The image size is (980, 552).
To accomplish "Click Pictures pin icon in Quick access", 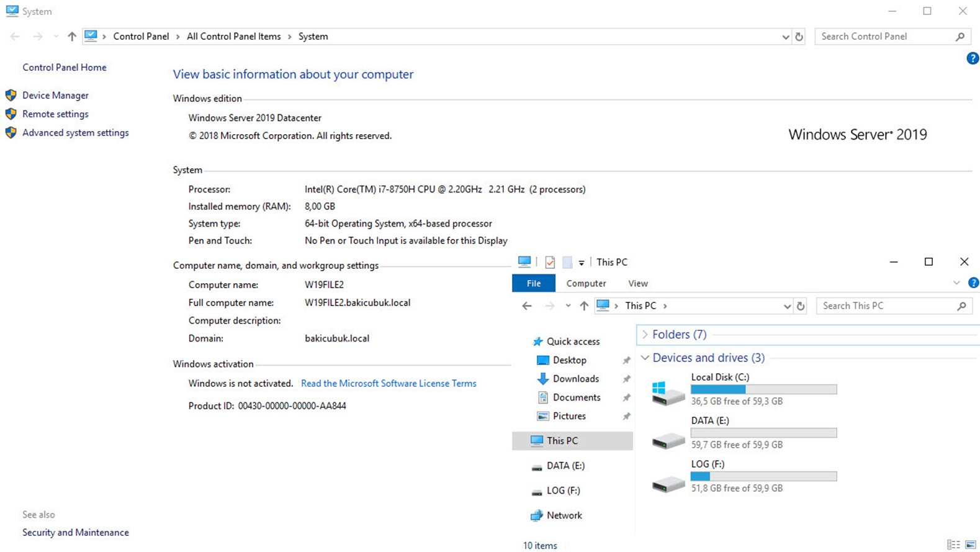I will [626, 416].
